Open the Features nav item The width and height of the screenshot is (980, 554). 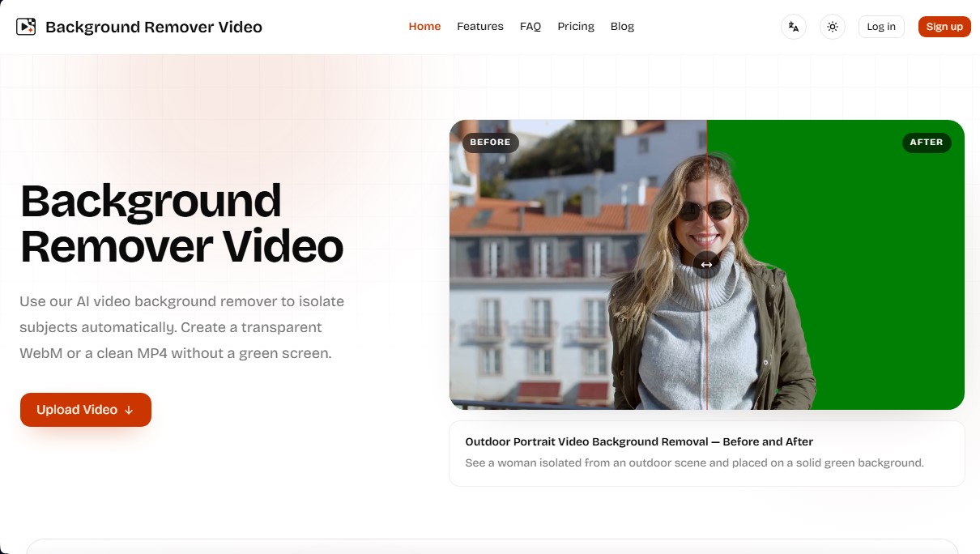pyautogui.click(x=480, y=27)
